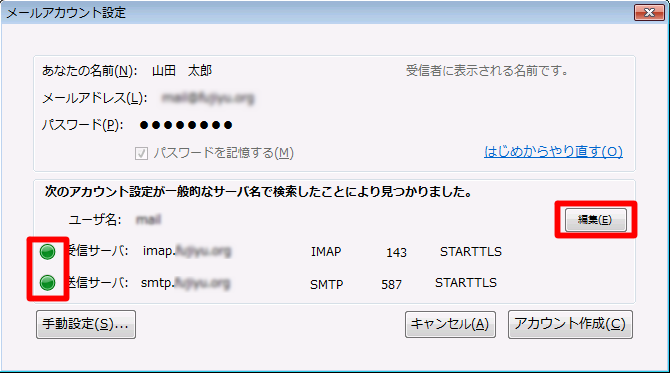Close the メールアカウント設定 dialog
Screen dimensions: 670x373
649,12
